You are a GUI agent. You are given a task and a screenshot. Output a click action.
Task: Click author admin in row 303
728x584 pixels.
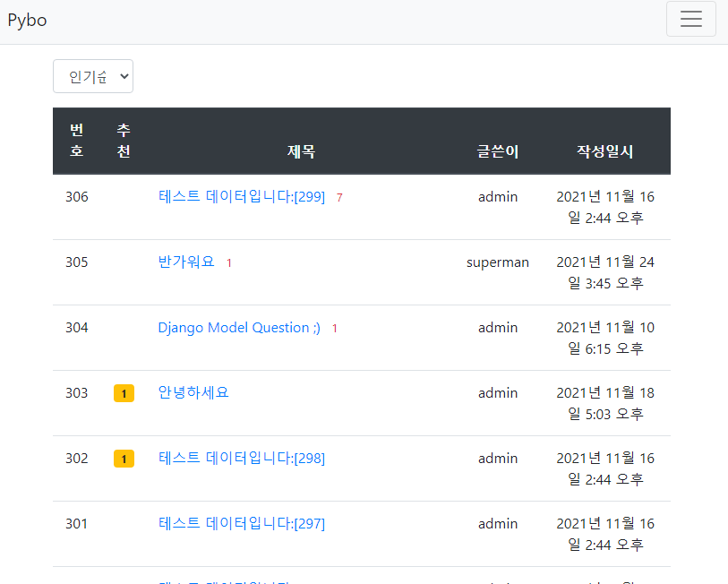pos(498,393)
